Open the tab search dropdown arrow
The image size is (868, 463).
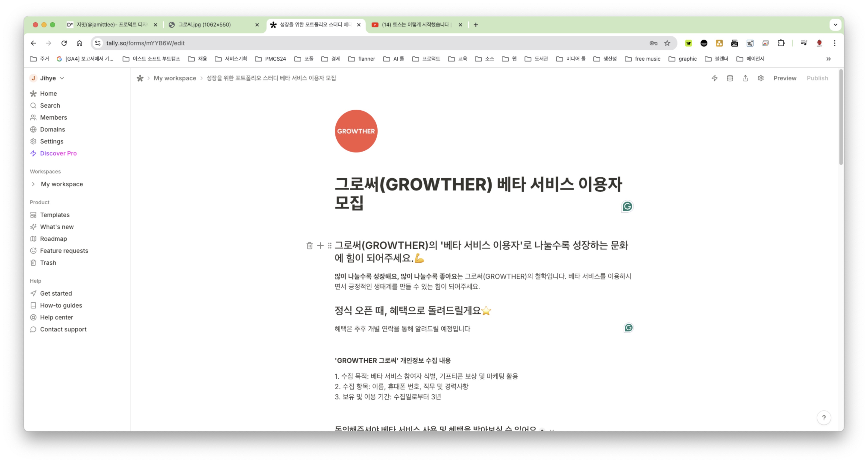coord(835,25)
